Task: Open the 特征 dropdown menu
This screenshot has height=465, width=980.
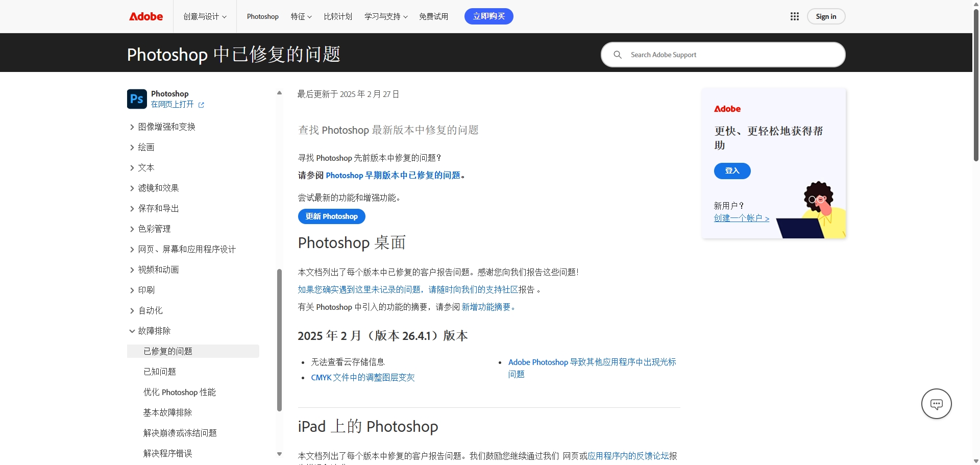Action: pyautogui.click(x=301, y=16)
